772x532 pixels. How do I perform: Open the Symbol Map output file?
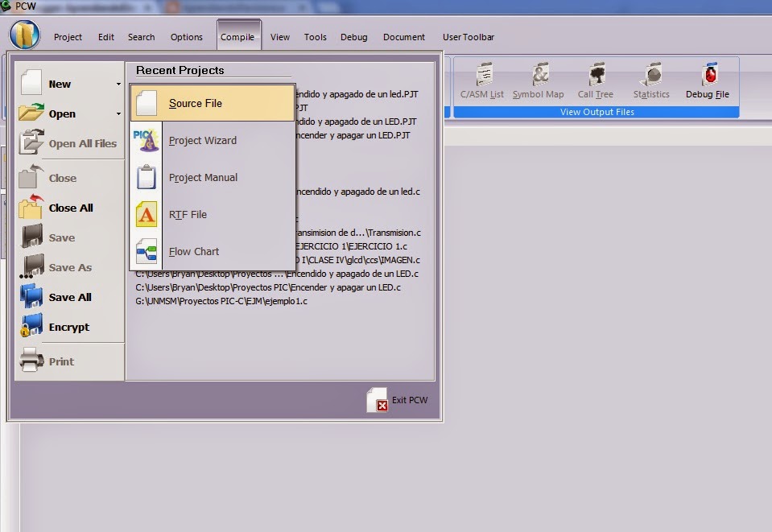click(538, 80)
